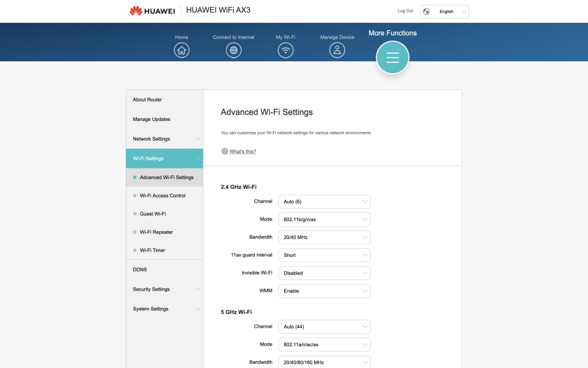Click the Huawei logo

tap(152, 11)
